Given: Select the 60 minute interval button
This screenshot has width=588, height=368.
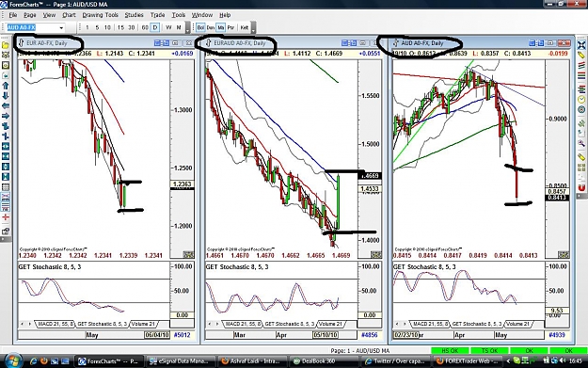Looking at the screenshot, I should (145, 27).
